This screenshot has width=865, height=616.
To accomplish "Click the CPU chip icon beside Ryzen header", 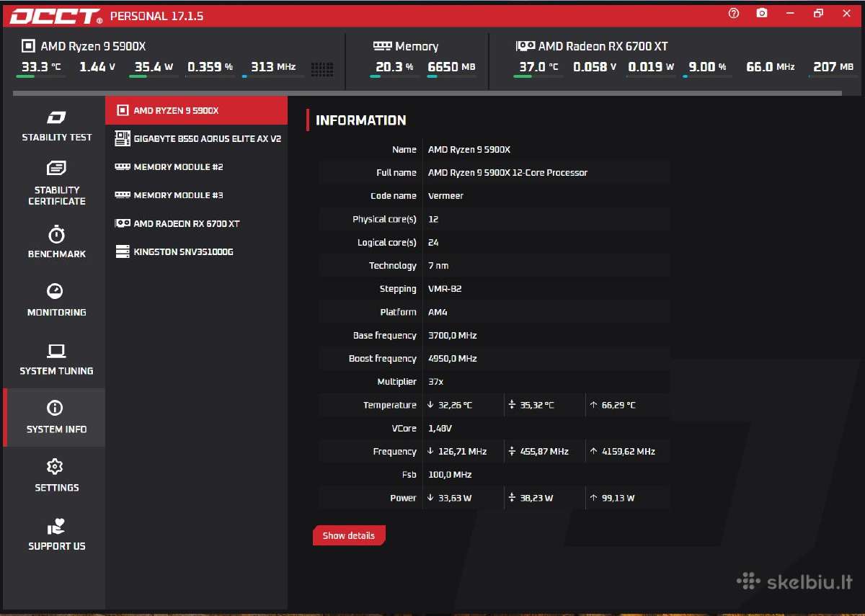I will point(28,46).
